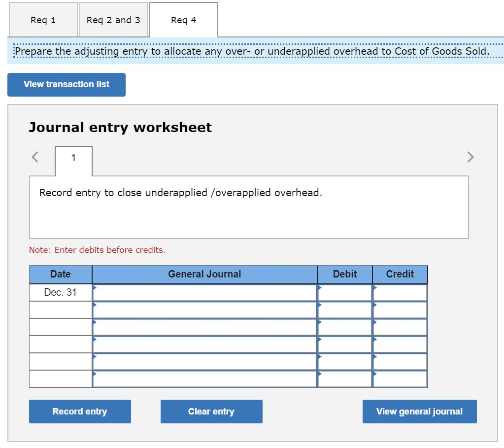Click the Journal entry worksheet heading
This screenshot has width=504, height=448.
point(121,128)
